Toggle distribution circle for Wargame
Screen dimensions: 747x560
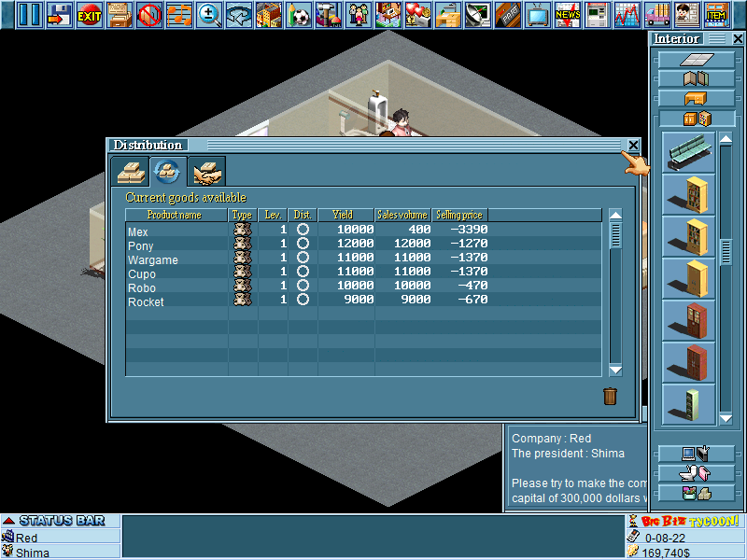[303, 258]
